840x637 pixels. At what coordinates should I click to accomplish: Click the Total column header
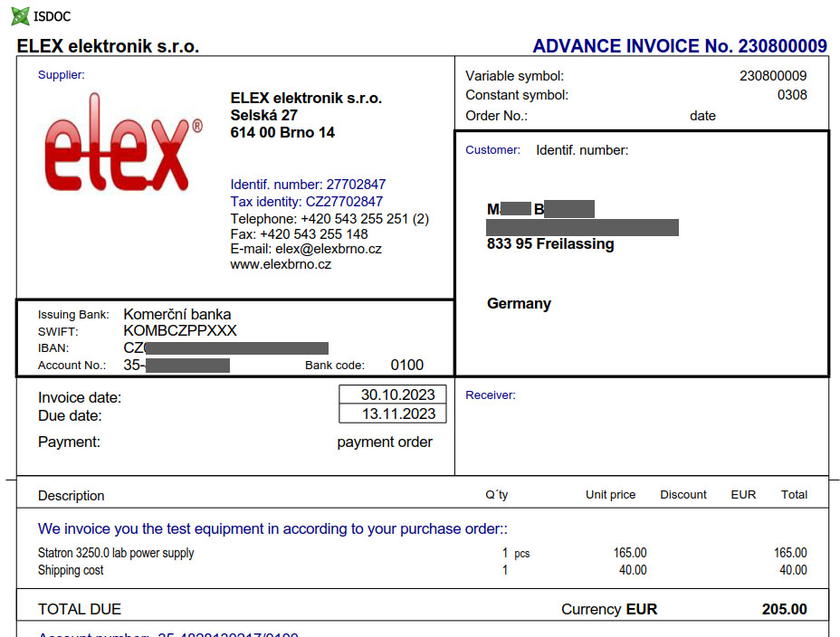[794, 495]
